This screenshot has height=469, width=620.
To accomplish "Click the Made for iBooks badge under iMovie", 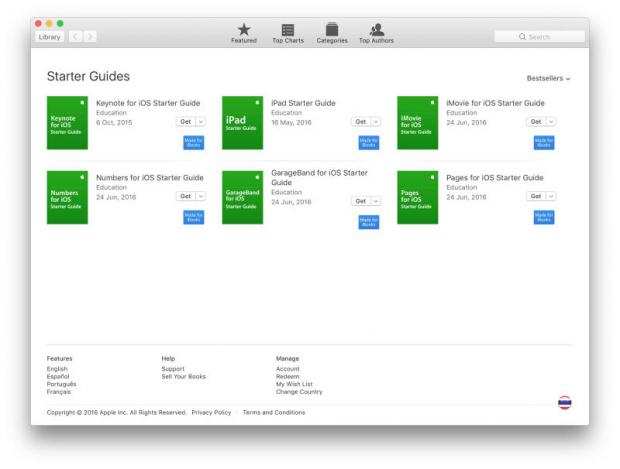I will (x=544, y=143).
